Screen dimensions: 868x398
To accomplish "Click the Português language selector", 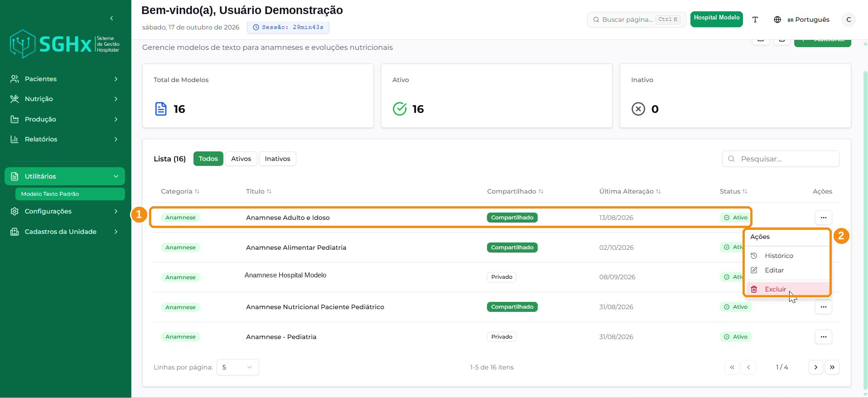I will [x=808, y=19].
